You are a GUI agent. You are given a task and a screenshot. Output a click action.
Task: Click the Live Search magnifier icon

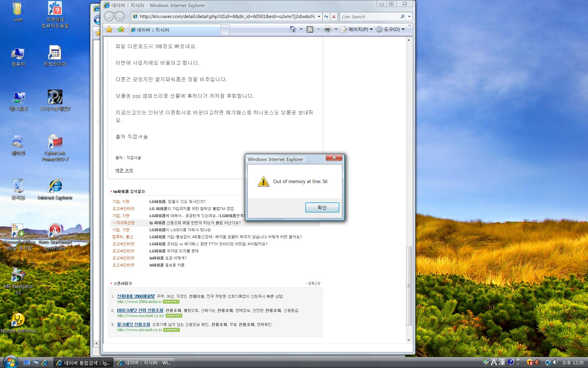tap(402, 17)
